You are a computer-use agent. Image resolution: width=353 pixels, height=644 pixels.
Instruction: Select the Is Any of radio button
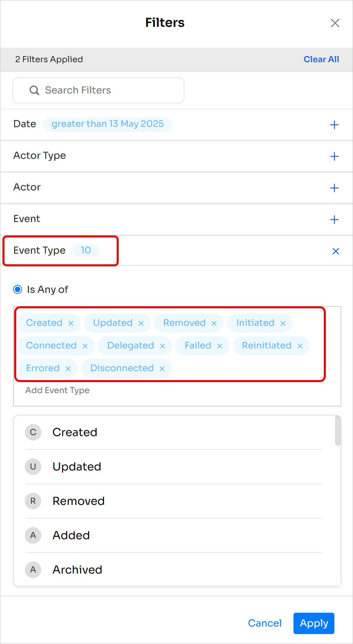click(18, 289)
